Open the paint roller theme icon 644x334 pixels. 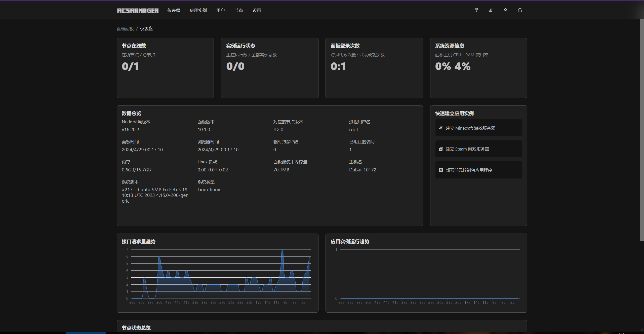click(476, 10)
